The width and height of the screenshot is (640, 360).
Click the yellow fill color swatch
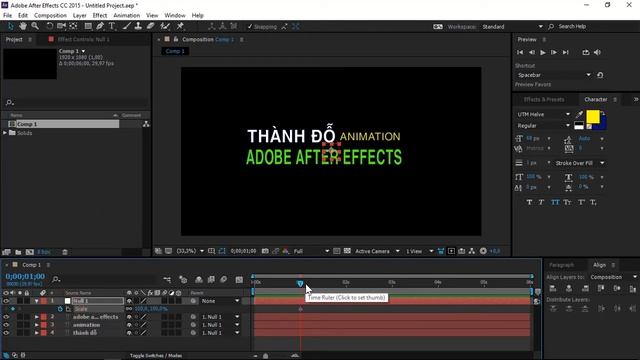593,117
